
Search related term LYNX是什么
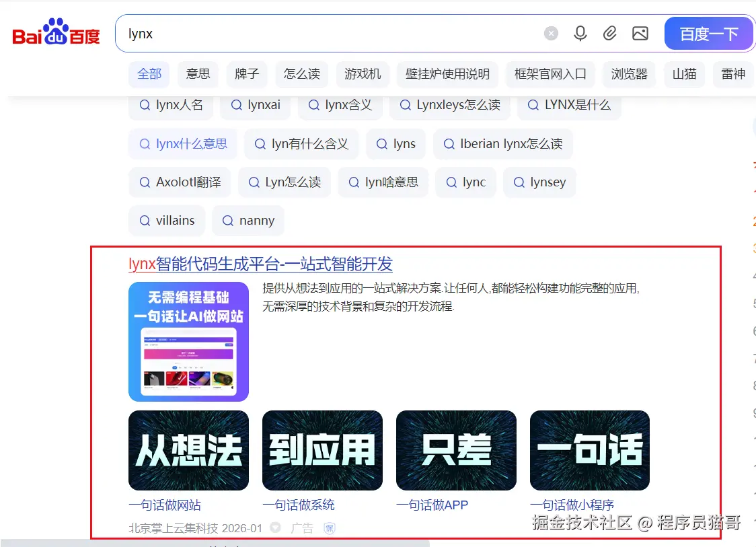click(x=569, y=105)
